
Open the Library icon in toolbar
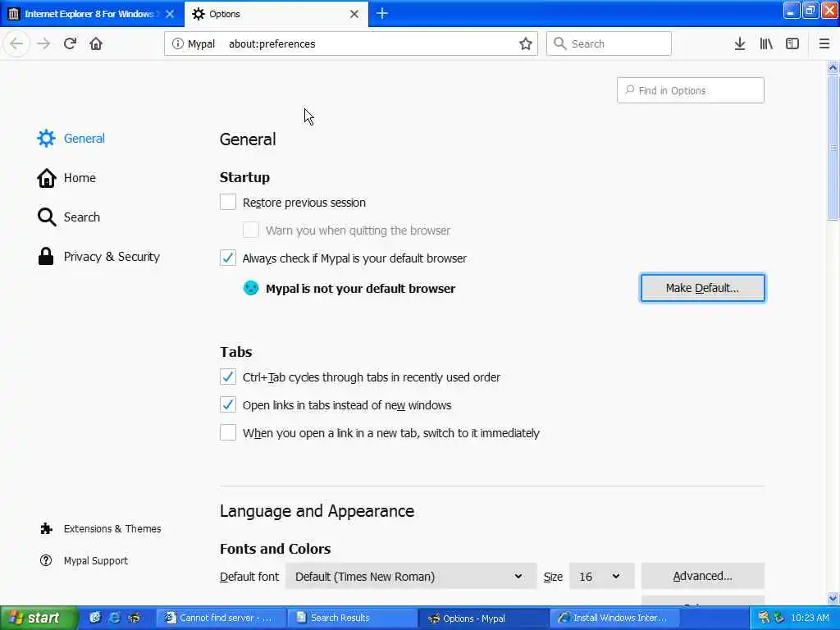(766, 44)
